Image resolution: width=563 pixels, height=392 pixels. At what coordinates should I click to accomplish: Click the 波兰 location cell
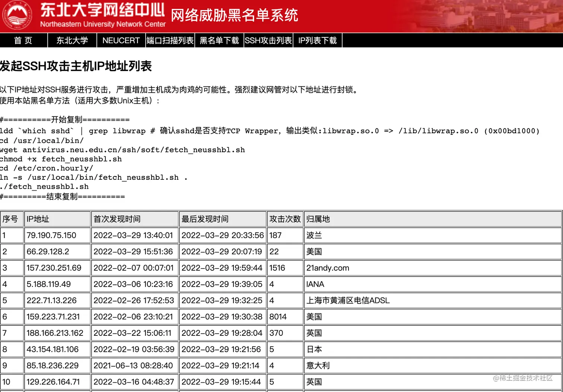tap(433, 235)
